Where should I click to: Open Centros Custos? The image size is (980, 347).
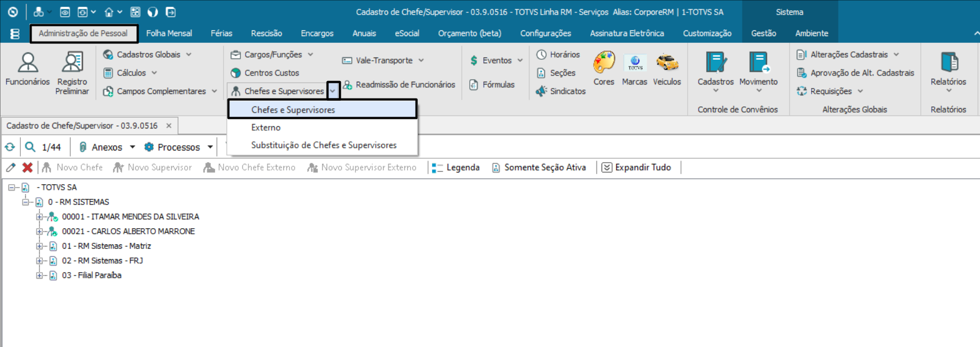point(265,73)
